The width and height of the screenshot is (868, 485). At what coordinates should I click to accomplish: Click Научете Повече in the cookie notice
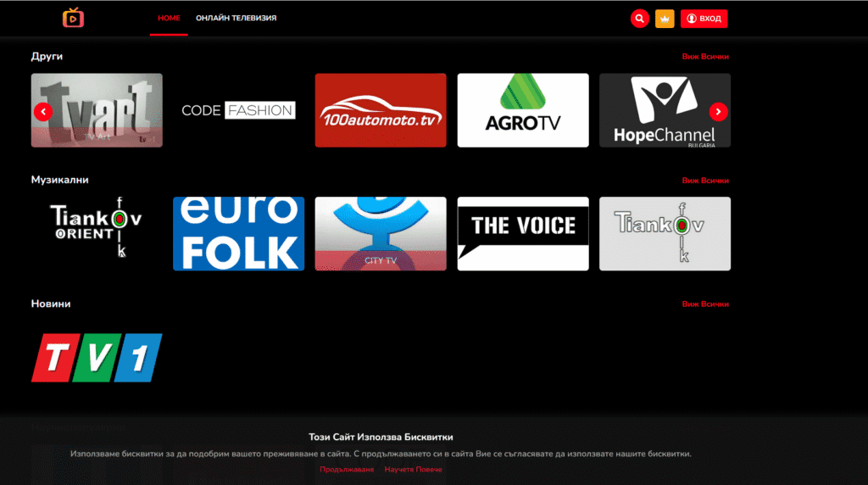[413, 469]
